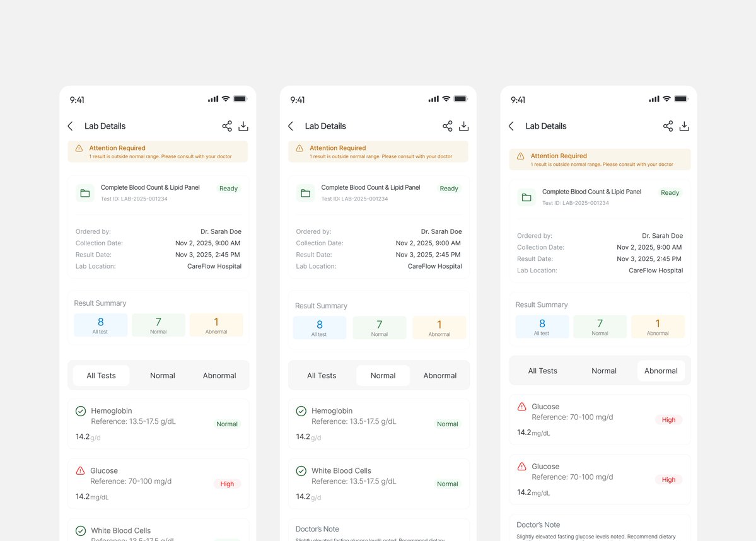
Task: Switch to All Tests tab, right screen
Action: pyautogui.click(x=542, y=371)
